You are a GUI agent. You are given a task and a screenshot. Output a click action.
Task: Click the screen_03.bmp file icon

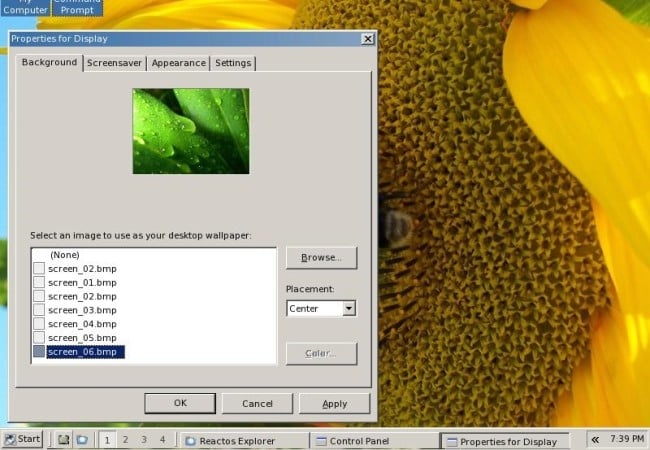(x=39, y=310)
